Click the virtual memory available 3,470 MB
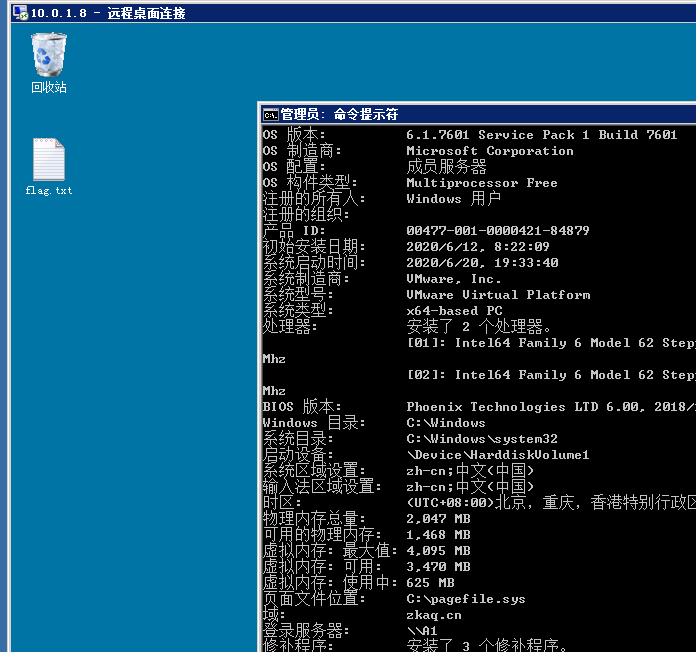Viewport: 696px width, 652px height. 438,566
